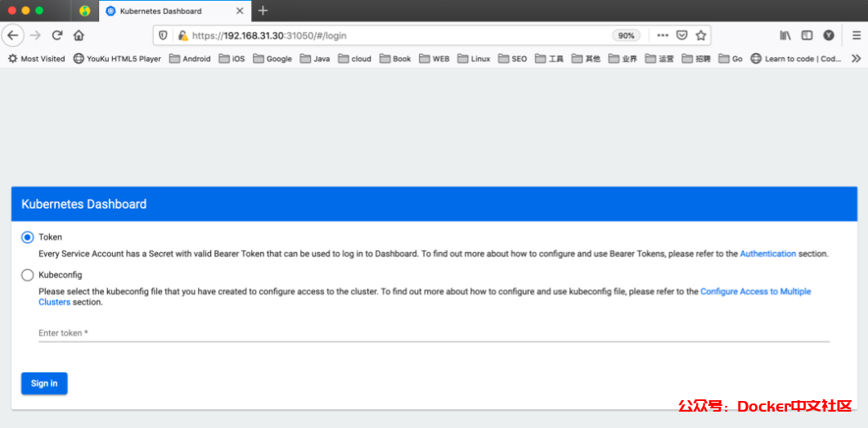Select the Kubeconfig radio button
Viewport: 868px width, 428px height.
coord(28,276)
